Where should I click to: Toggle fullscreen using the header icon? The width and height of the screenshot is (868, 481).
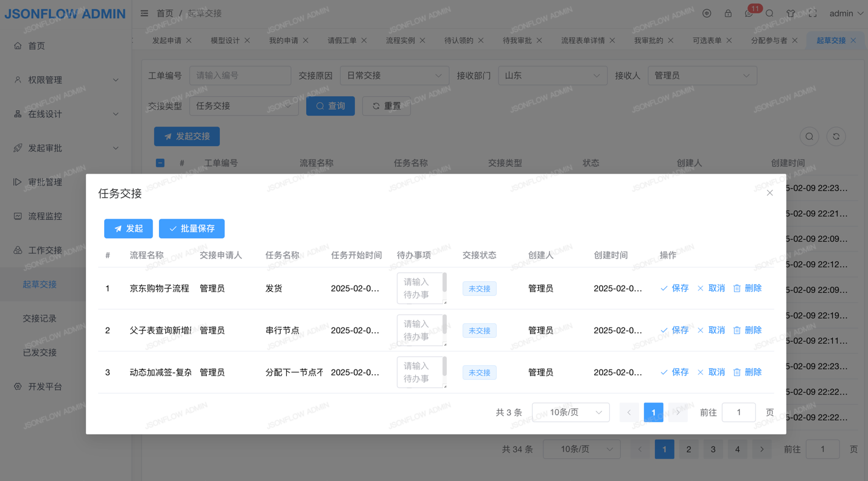click(x=813, y=13)
